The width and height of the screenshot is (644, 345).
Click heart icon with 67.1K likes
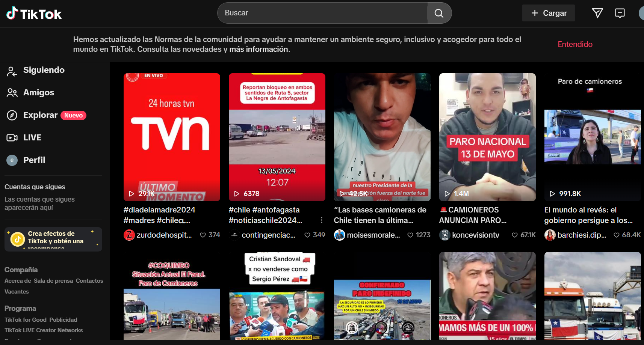pyautogui.click(x=515, y=235)
